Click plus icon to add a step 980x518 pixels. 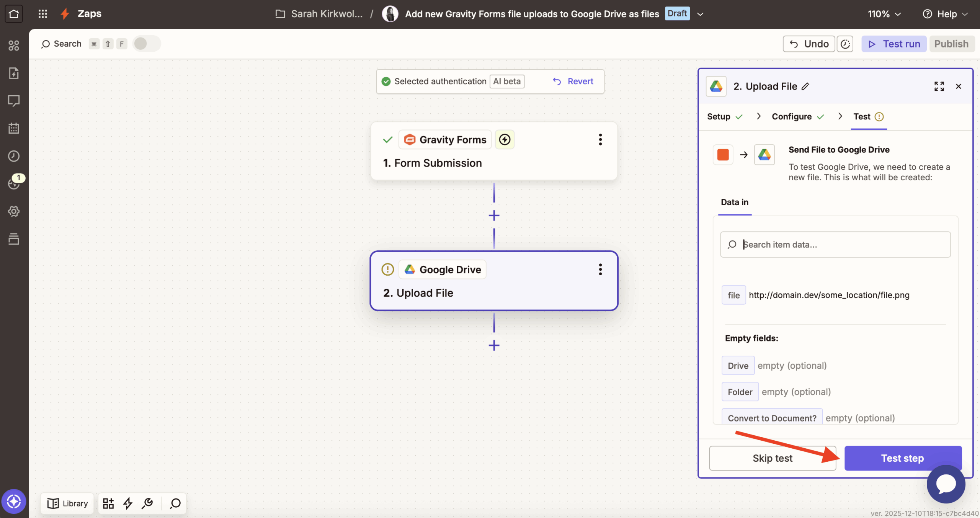[x=493, y=215]
